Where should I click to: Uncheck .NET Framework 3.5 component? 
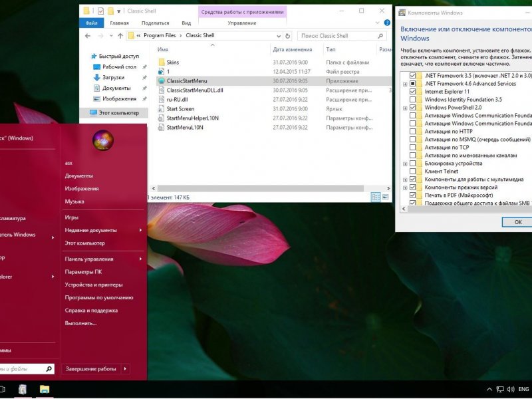tap(412, 75)
